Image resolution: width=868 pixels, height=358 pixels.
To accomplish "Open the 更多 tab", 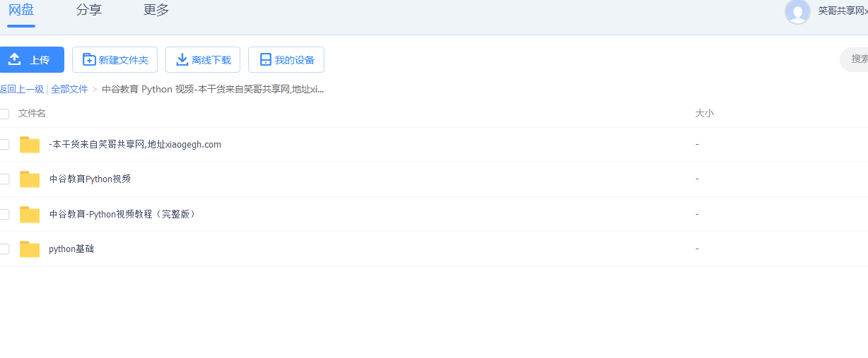I will pyautogui.click(x=156, y=11).
